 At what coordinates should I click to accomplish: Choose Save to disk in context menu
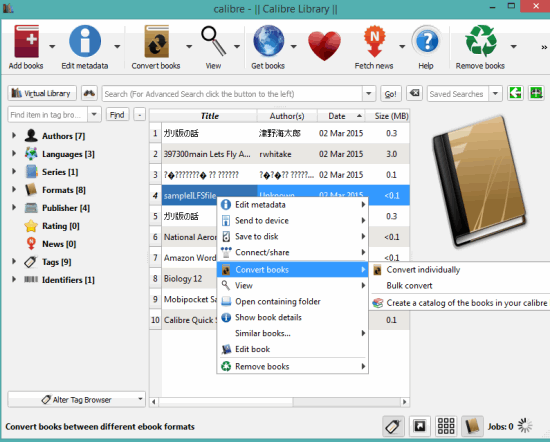point(293,236)
